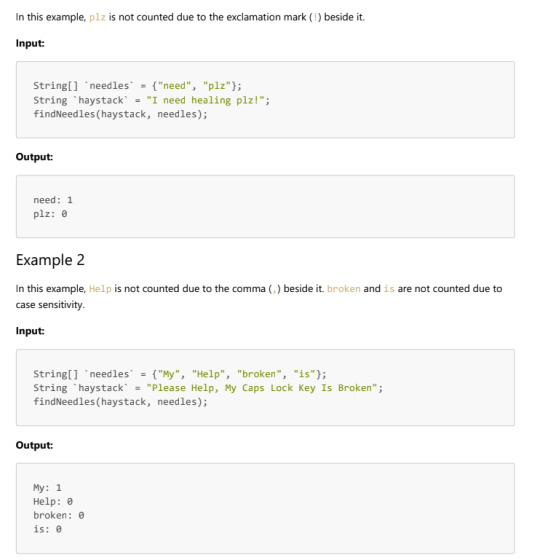540x560 pixels.
Task: Click the first findNeedles(haystack, needles) call
Action: point(120,114)
